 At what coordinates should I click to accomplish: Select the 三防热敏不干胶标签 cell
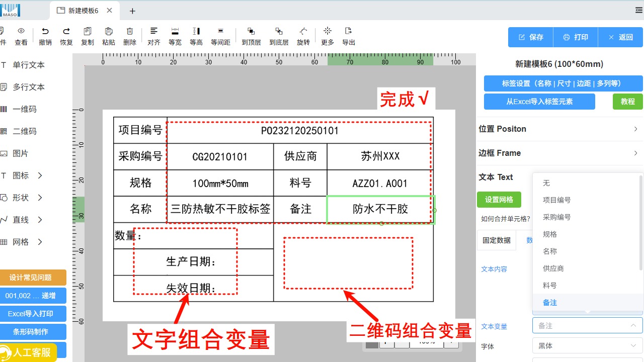[220, 209]
